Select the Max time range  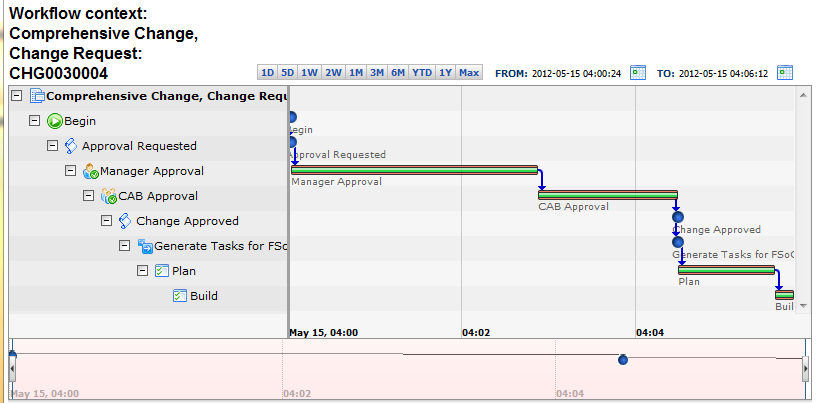point(469,73)
